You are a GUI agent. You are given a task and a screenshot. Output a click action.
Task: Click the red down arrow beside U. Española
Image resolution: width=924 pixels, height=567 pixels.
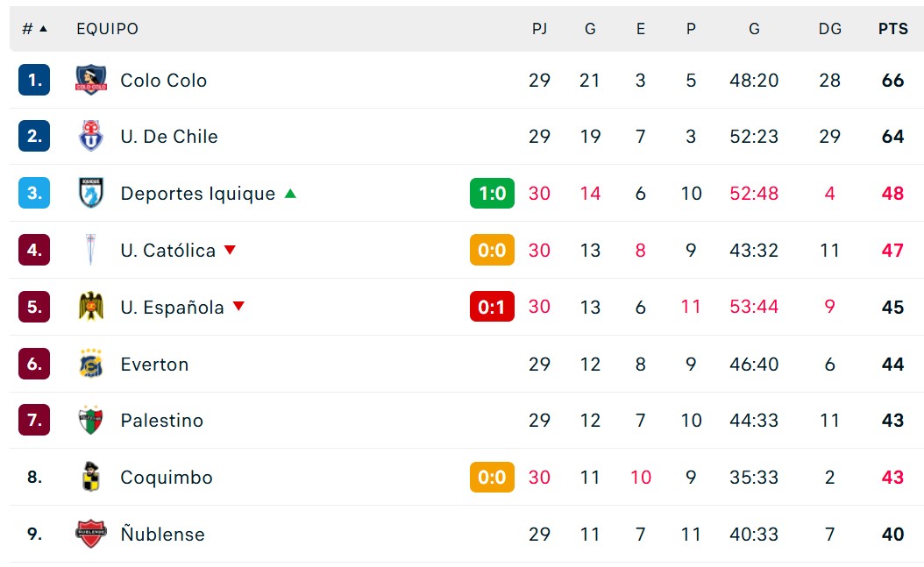[238, 306]
